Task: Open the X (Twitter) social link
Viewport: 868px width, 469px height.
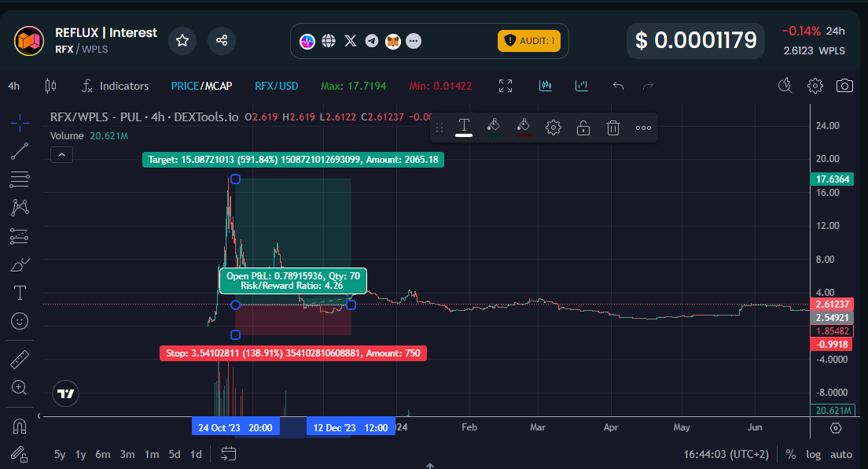Action: tap(351, 41)
